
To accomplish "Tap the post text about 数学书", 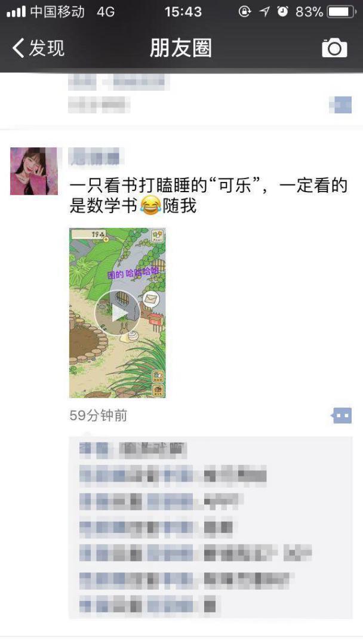I will [x=208, y=196].
